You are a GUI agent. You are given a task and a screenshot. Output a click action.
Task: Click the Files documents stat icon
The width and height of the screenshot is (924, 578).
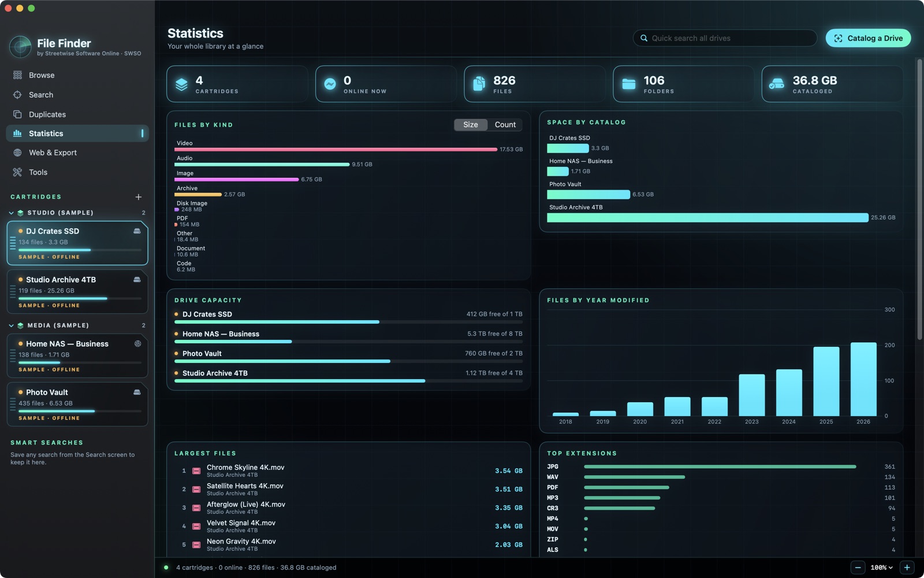(x=479, y=84)
